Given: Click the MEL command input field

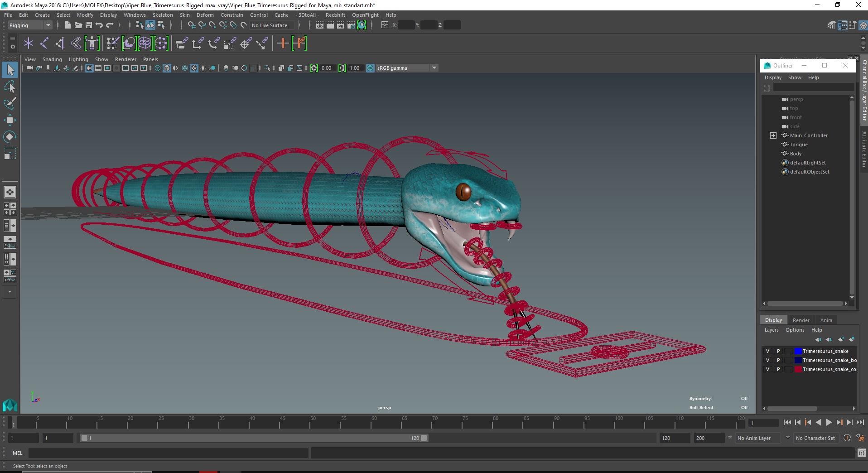Looking at the screenshot, I should point(169,453).
